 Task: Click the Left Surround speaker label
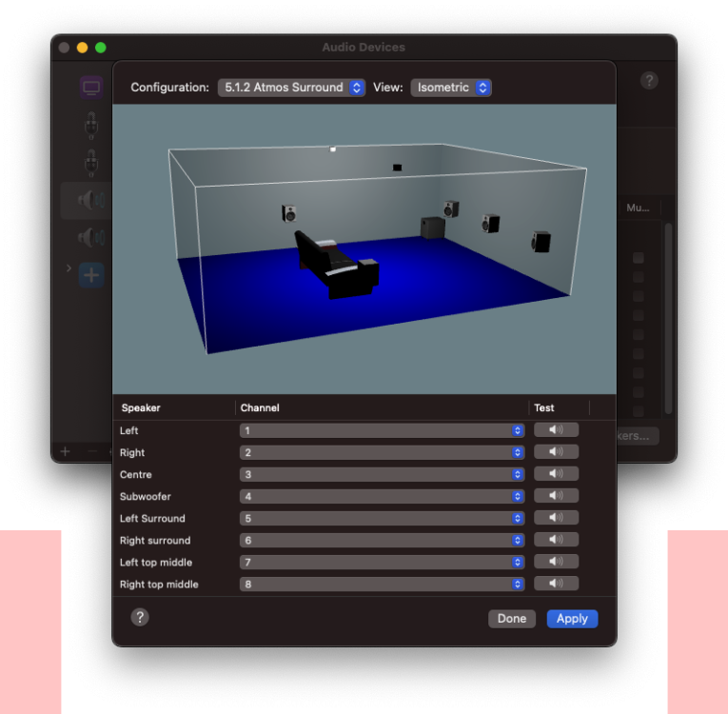point(152,518)
